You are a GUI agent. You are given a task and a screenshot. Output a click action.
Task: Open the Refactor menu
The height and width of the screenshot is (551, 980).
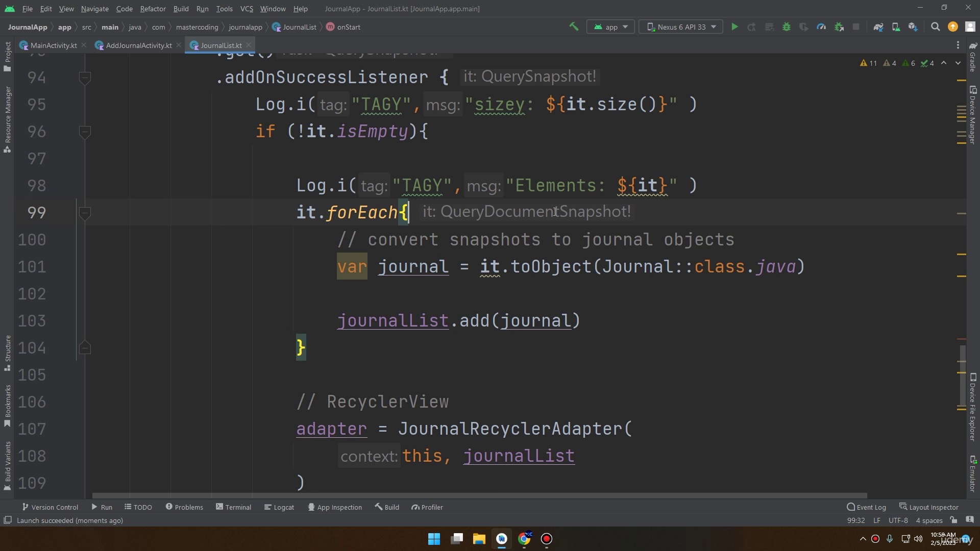point(153,9)
